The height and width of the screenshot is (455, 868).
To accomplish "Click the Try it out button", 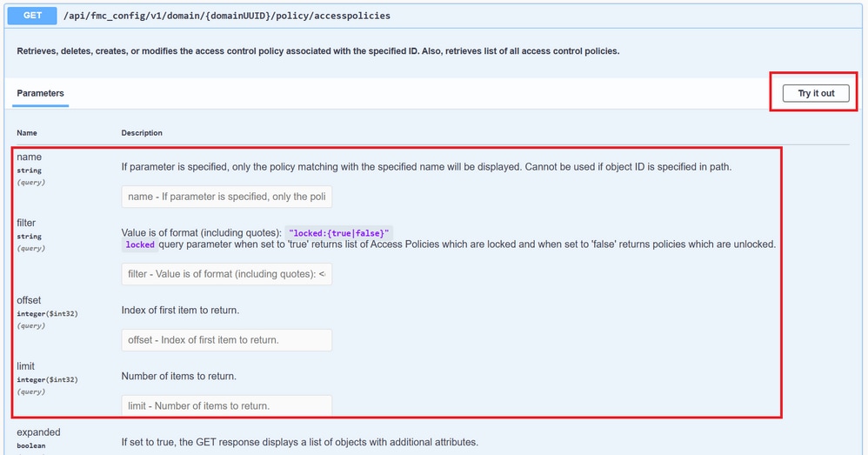I will click(x=816, y=93).
